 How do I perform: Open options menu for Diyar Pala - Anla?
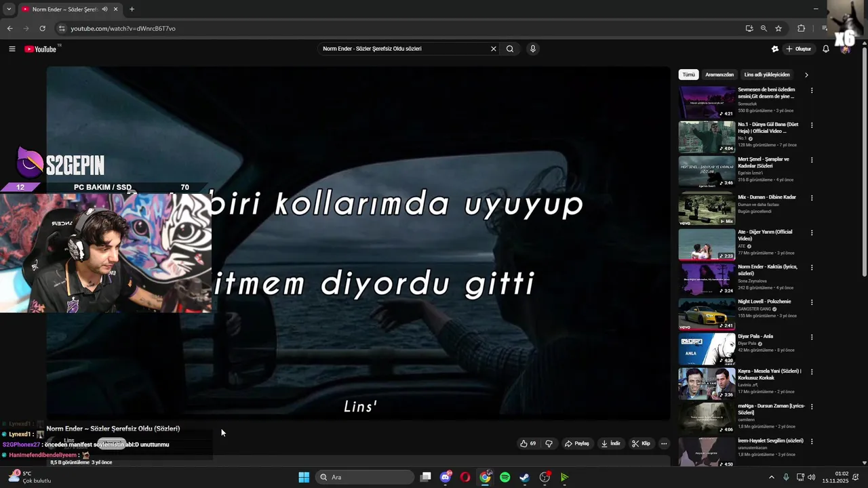tap(812, 337)
